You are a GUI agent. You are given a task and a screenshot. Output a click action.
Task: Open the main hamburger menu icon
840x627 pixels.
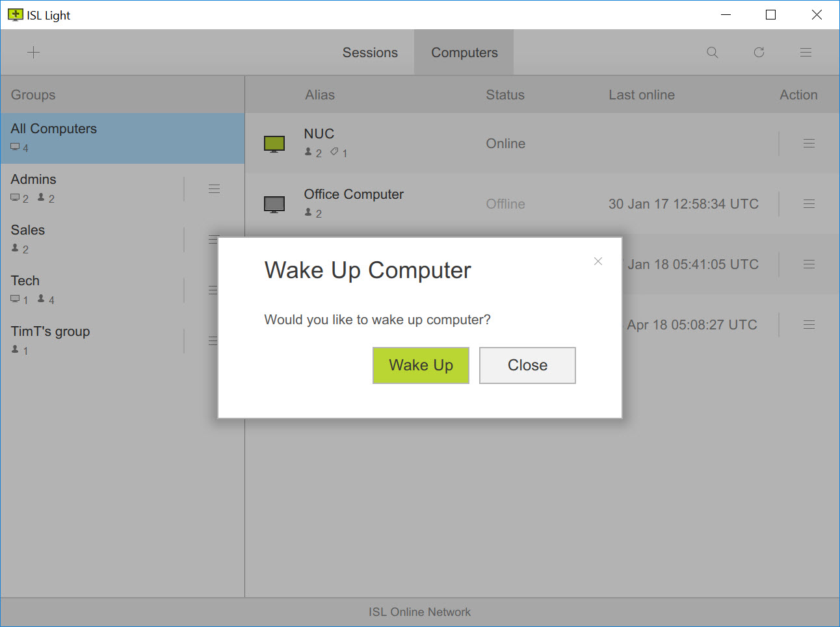click(x=806, y=52)
